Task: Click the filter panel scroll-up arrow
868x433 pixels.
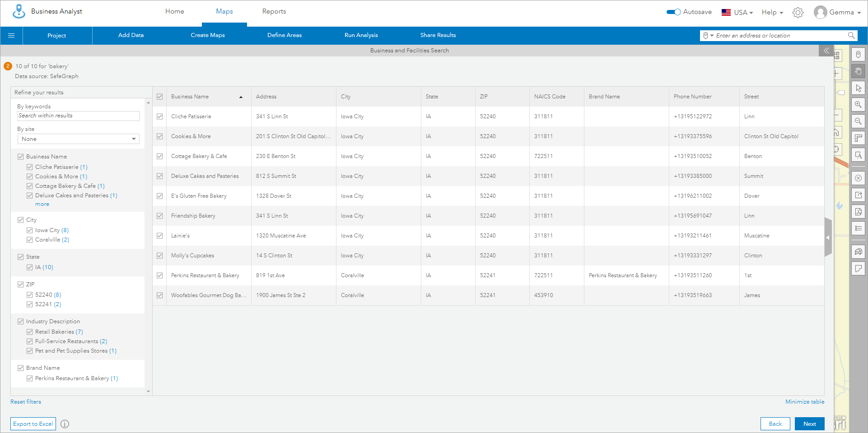Action: pyautogui.click(x=149, y=103)
